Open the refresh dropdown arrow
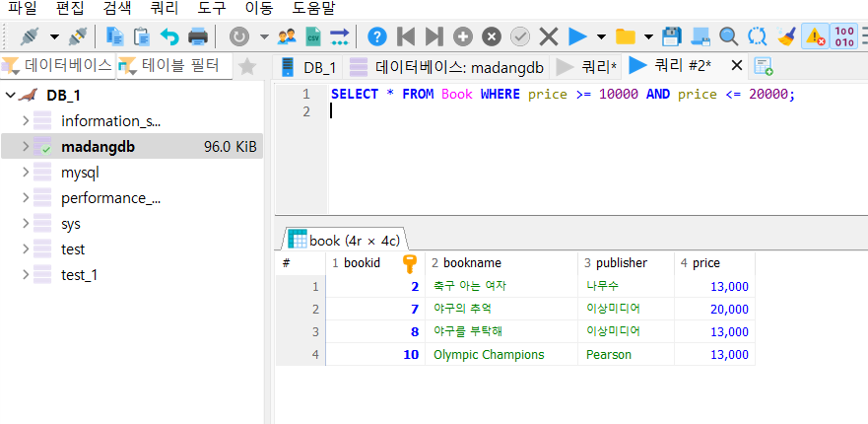 point(264,37)
